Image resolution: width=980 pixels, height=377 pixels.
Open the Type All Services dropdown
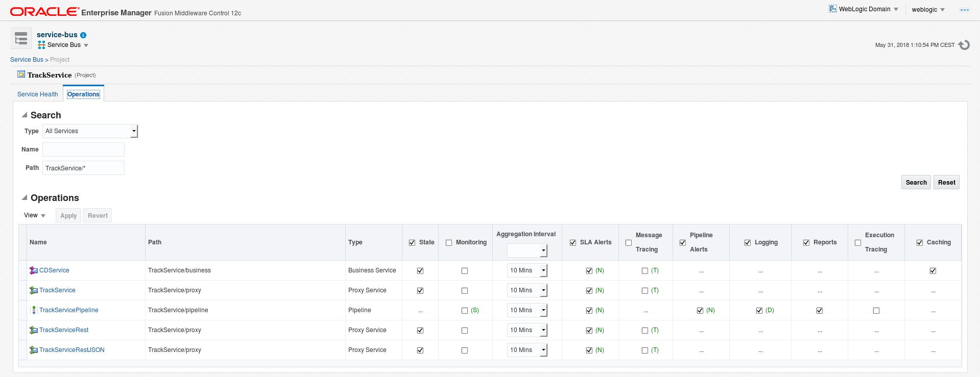tap(90, 131)
